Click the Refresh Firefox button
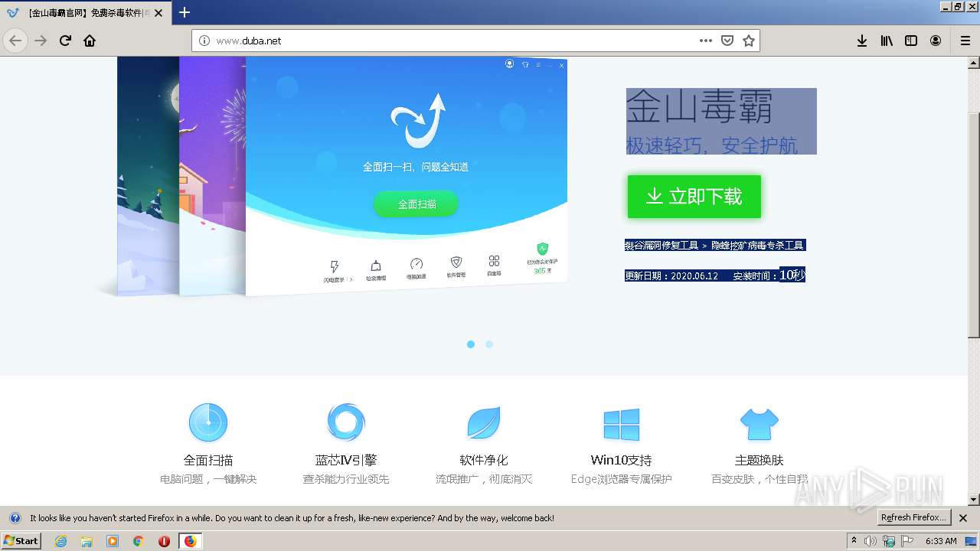Viewport: 980px width, 551px height. coord(913,518)
